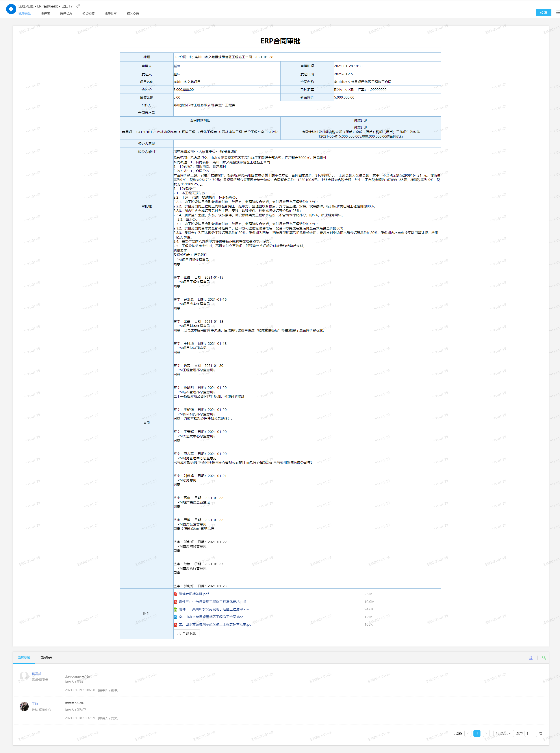Click the 转发 forward button
This screenshot has width=560, height=753.
click(543, 13)
